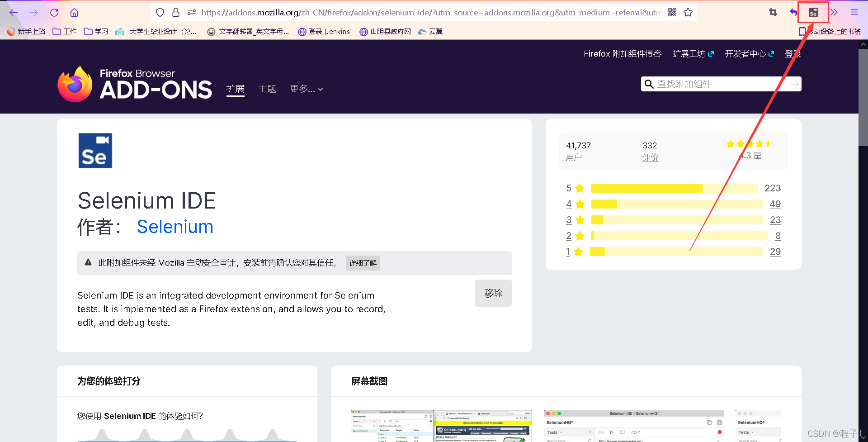Click the 23 three-star review count
868x442 pixels.
tap(775, 220)
